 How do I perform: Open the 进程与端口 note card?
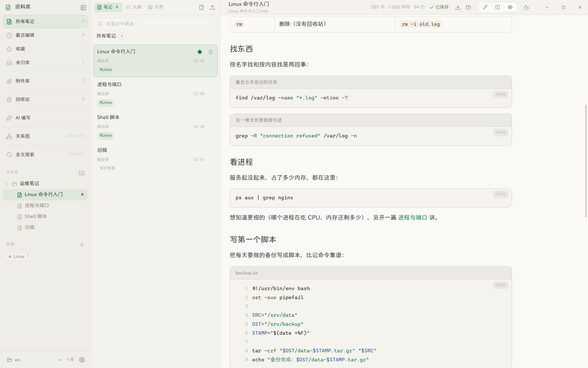click(155, 94)
